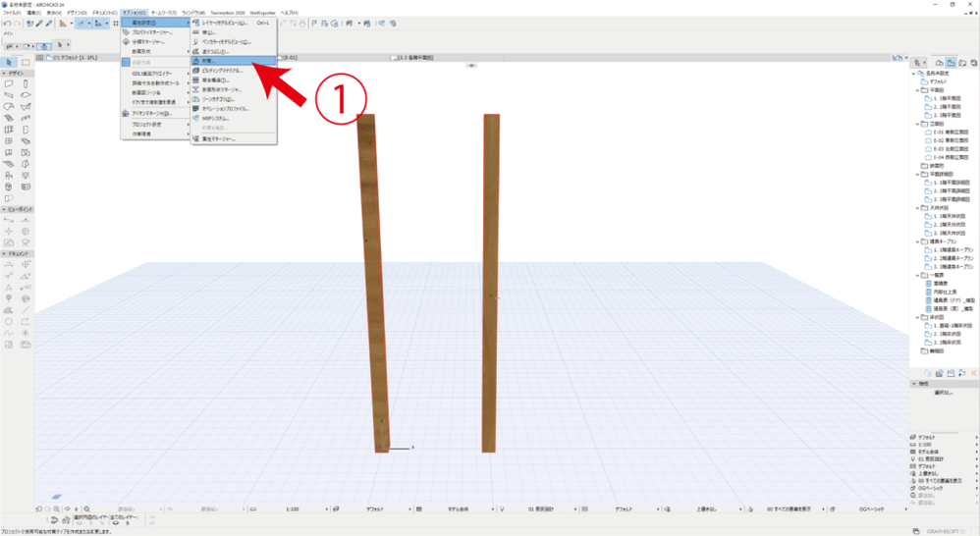Image resolution: width=980 pixels, height=536 pixels.
Task: Switch to the [E-01] elevation tab
Action: (288, 58)
